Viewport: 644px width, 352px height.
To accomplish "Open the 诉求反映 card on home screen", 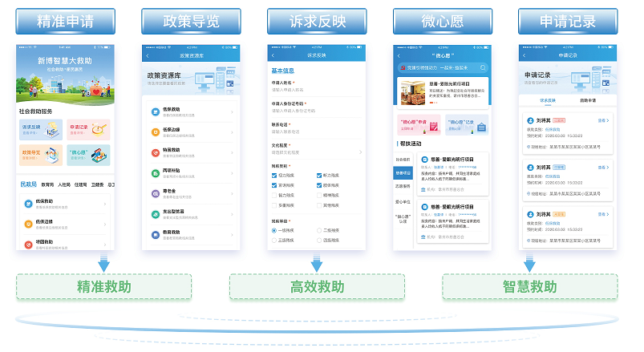I will 41,129.
